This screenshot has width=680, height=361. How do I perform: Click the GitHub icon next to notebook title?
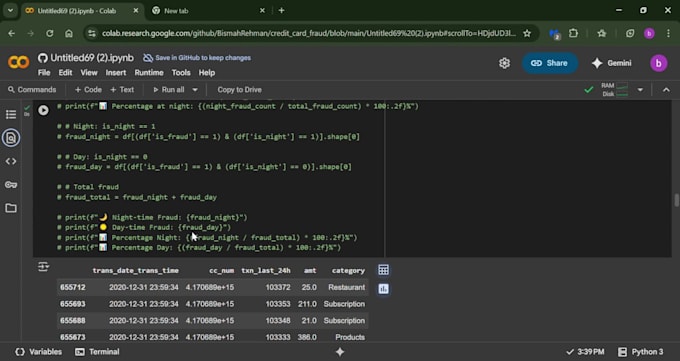[x=42, y=58]
